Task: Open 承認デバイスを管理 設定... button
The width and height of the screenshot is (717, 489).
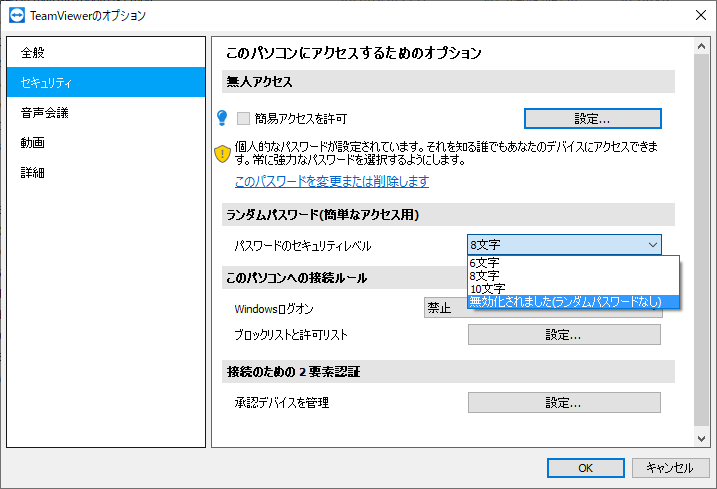Action: [564, 403]
